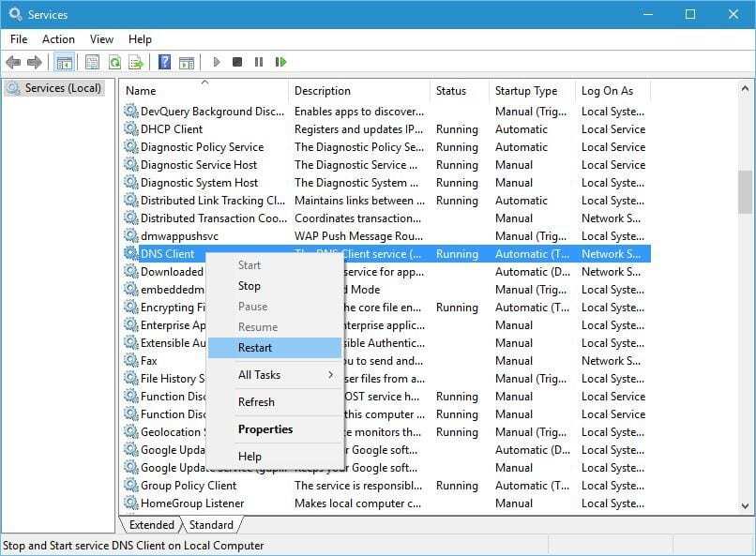Click 'The service is responsibl...' description

pos(358,485)
